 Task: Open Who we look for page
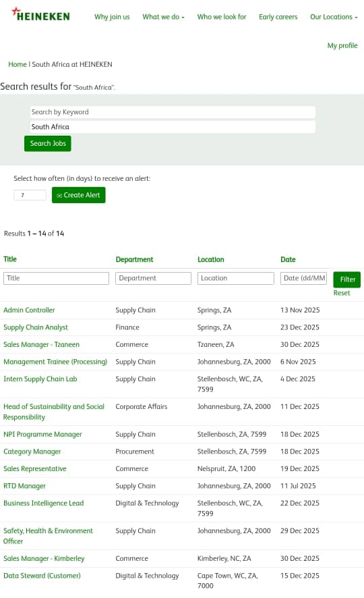[x=222, y=17]
